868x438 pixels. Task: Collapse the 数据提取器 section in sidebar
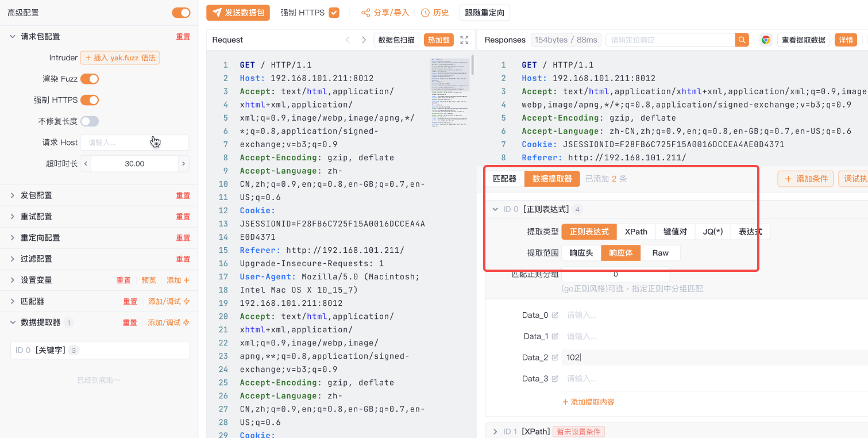point(13,322)
